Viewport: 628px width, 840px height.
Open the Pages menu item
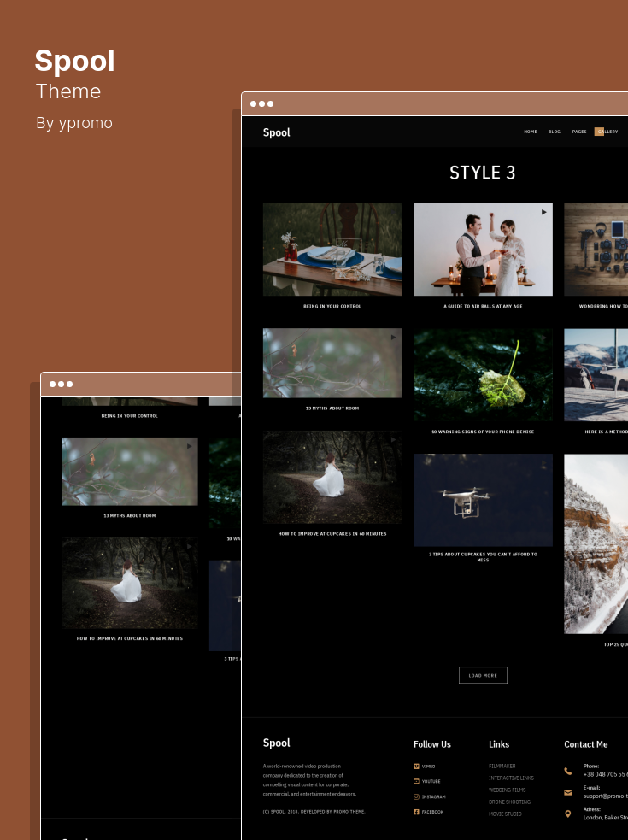point(579,132)
